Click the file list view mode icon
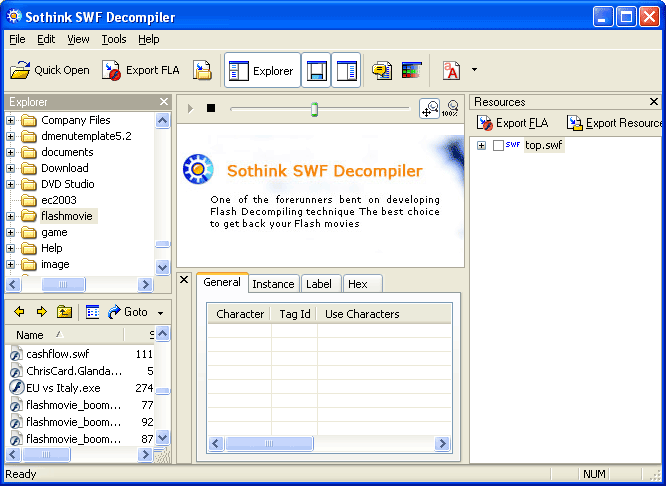 click(x=92, y=312)
